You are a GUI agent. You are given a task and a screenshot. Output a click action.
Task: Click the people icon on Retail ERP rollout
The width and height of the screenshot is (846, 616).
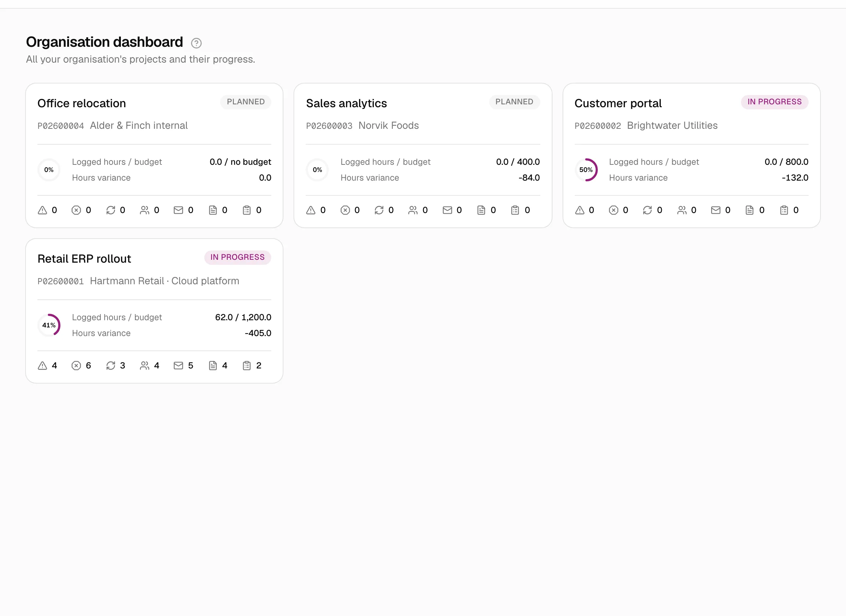pos(144,366)
